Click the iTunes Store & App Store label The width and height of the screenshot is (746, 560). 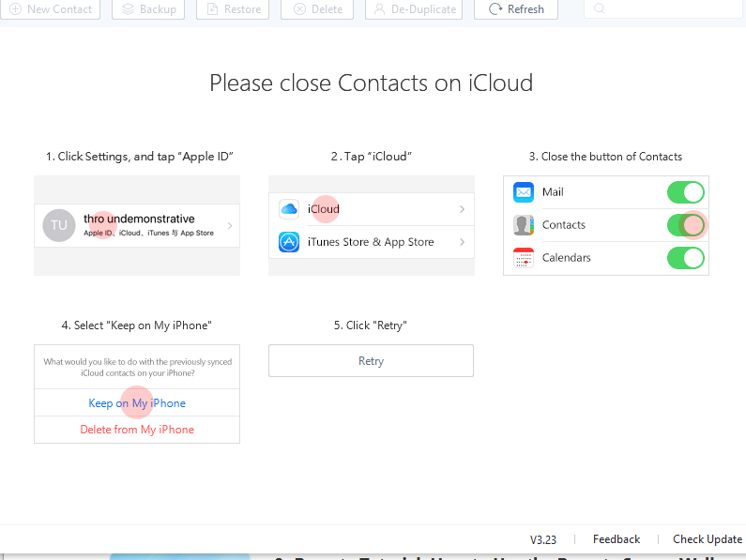tap(371, 242)
